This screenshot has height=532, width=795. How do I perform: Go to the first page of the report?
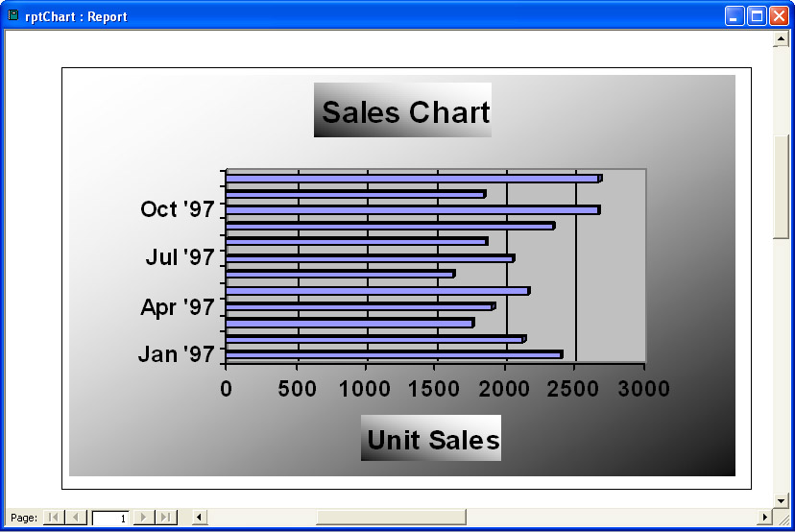click(x=53, y=518)
